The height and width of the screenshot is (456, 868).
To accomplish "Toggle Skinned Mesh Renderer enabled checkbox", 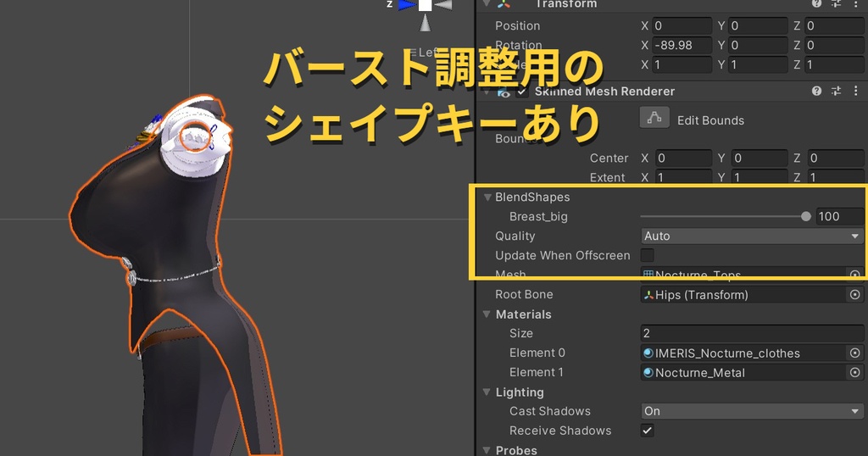I will (522, 92).
